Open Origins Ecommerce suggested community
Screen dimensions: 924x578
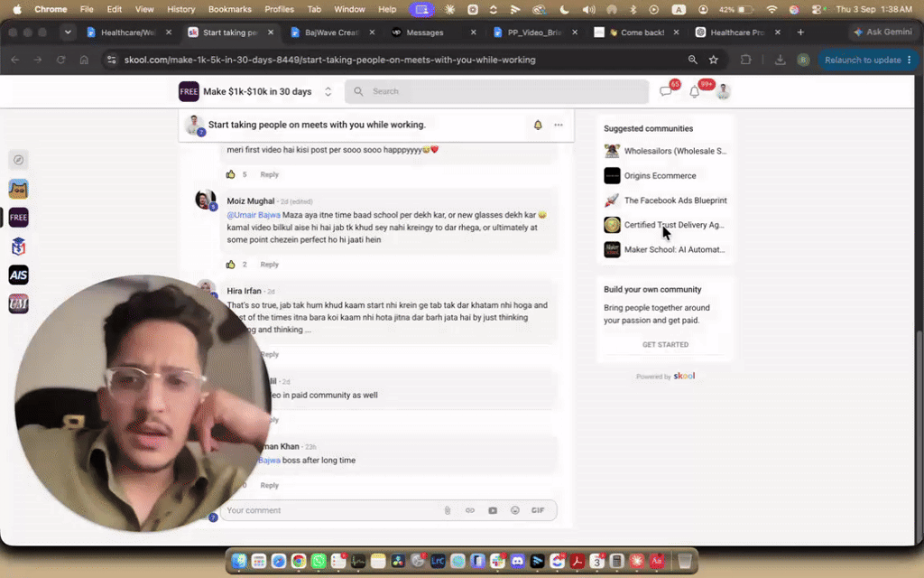pyautogui.click(x=650, y=176)
